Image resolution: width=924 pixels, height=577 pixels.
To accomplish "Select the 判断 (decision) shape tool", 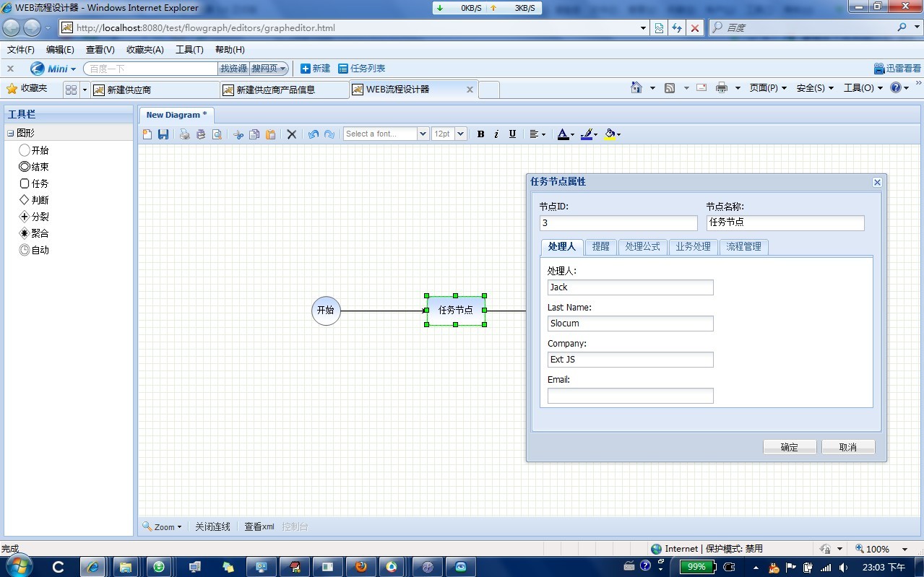I will (x=34, y=200).
